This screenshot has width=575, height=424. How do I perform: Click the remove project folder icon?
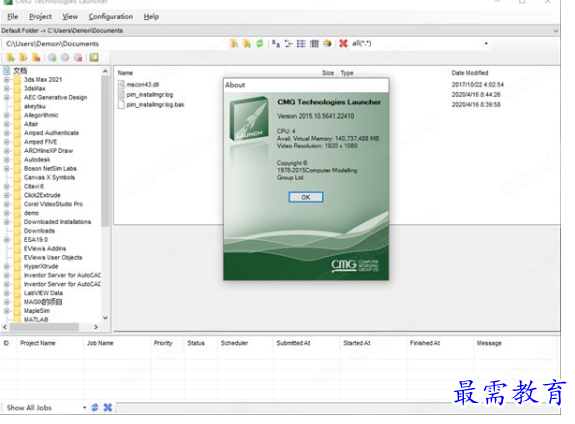36,58
